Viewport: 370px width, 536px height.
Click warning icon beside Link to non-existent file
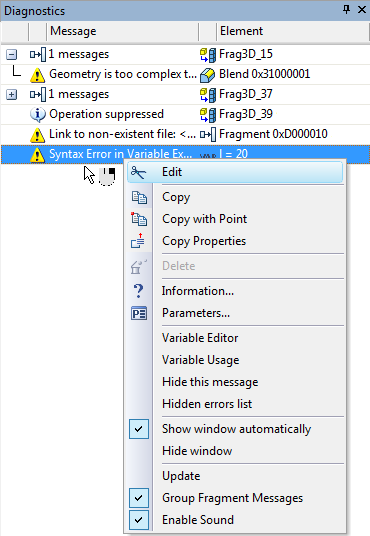pyautogui.click(x=37, y=135)
